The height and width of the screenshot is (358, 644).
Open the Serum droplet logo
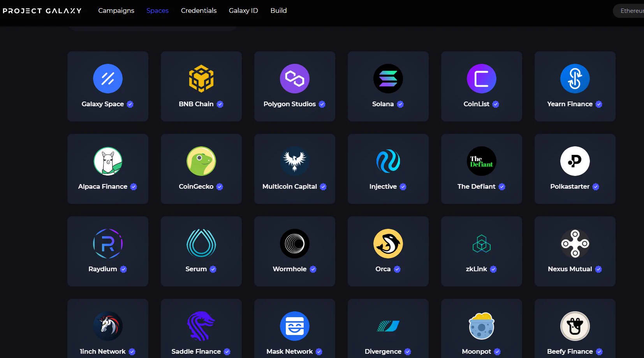tap(201, 244)
